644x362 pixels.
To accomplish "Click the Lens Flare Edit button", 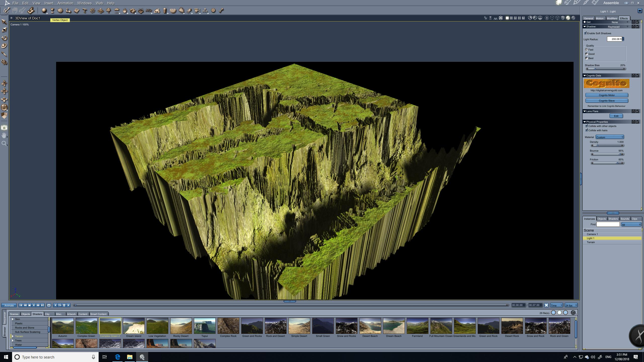I will (x=616, y=116).
